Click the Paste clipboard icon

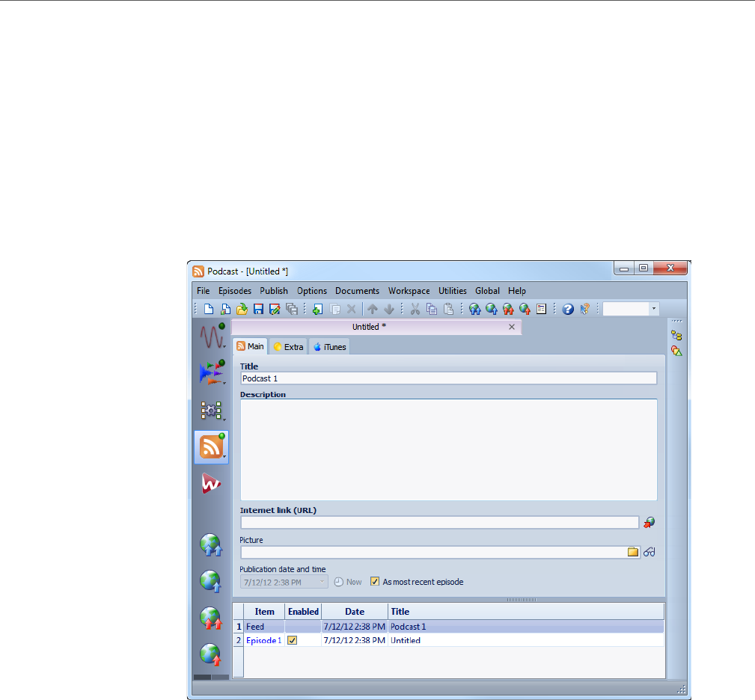tap(448, 309)
